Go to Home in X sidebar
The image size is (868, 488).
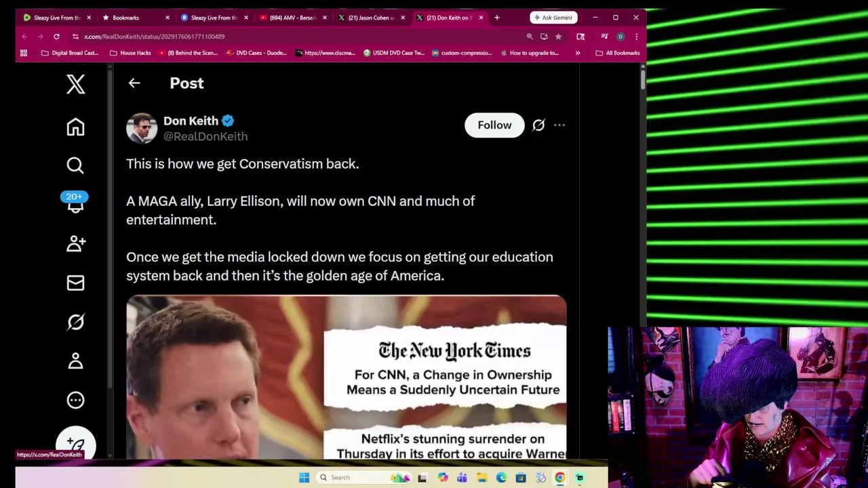tap(75, 127)
